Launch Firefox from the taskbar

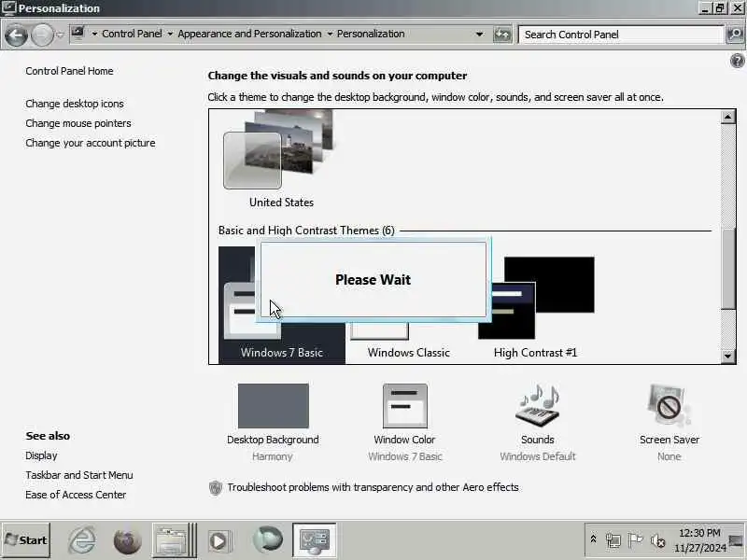(127, 540)
